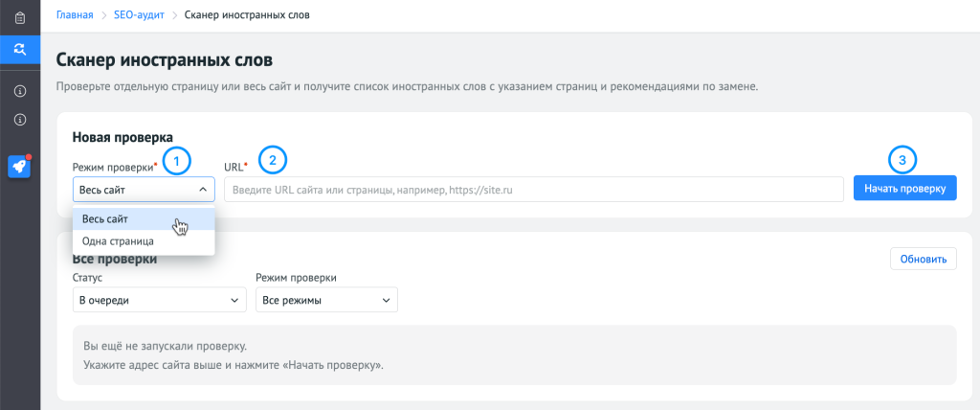The image size is (980, 410).
Task: Navigate to SEO-аудит breadcrumb link
Action: click(138, 15)
